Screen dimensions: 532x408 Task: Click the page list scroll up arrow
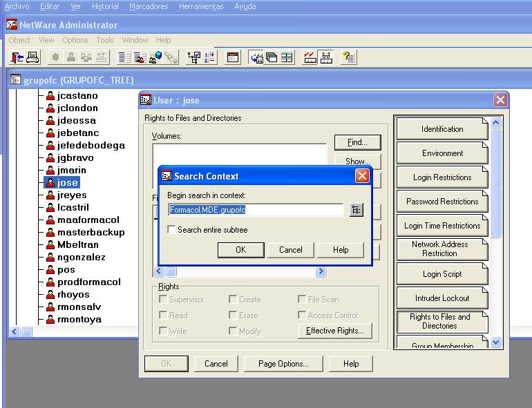(x=495, y=122)
